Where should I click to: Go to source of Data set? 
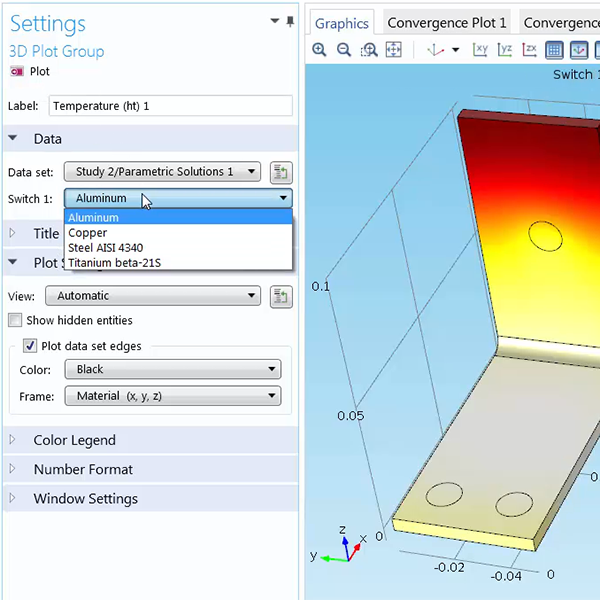tap(281, 172)
